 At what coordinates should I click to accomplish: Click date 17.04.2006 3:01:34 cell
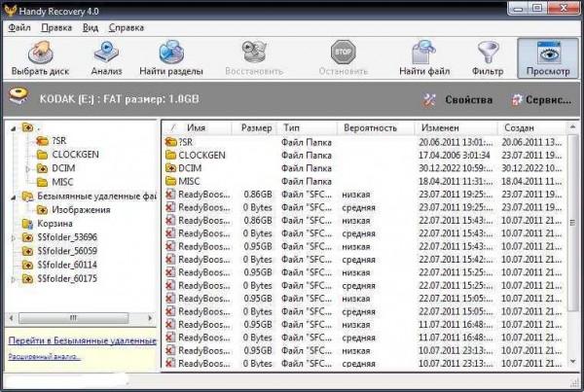coord(454,156)
